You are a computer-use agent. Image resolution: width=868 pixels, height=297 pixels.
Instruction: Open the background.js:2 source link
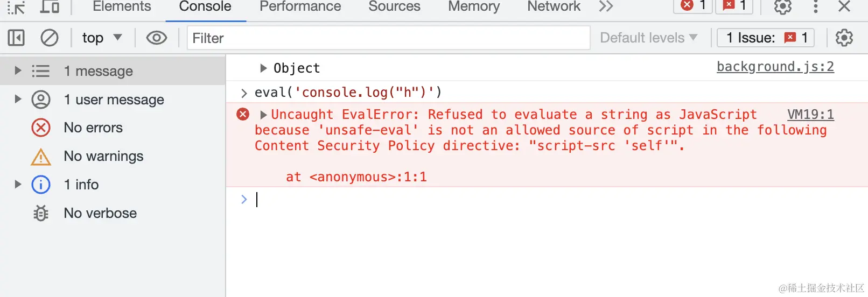(775, 67)
